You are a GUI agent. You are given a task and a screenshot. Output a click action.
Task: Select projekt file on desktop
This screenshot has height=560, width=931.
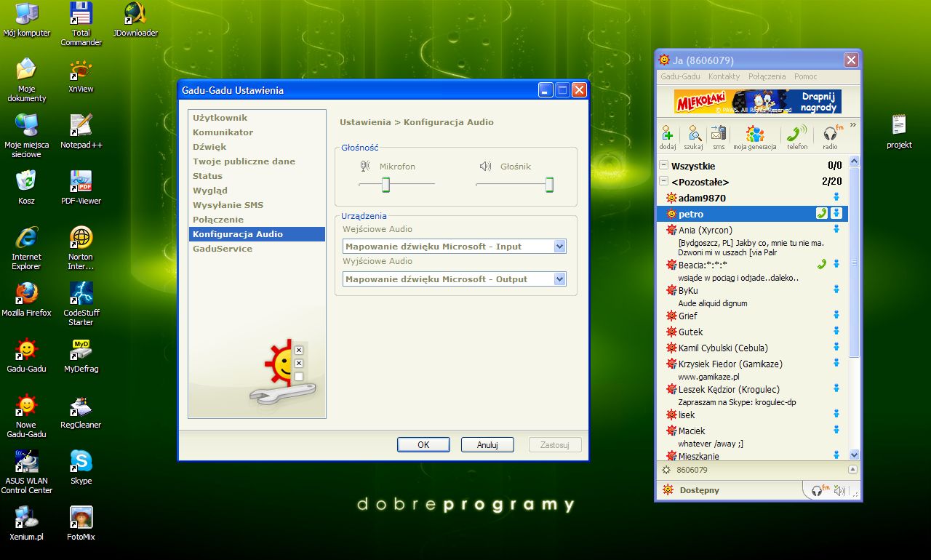[x=899, y=132]
